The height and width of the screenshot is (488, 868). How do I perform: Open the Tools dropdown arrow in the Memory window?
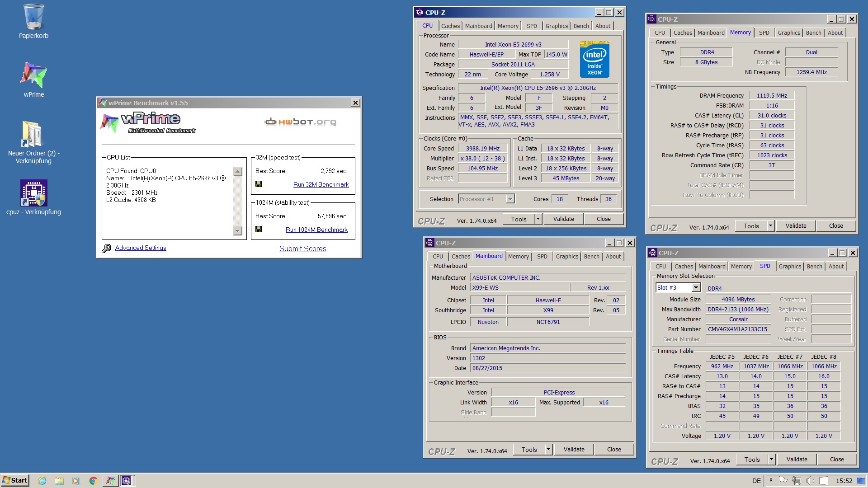tap(770, 226)
